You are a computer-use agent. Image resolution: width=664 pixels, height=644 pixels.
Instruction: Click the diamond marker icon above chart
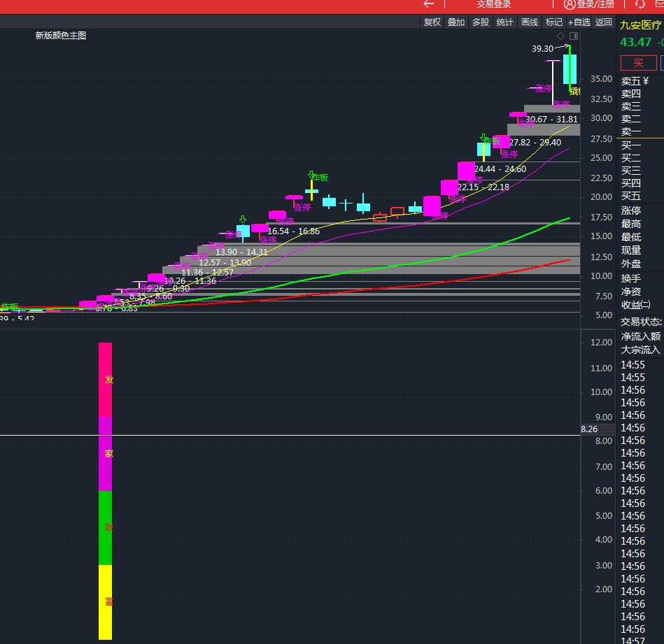coord(560,36)
